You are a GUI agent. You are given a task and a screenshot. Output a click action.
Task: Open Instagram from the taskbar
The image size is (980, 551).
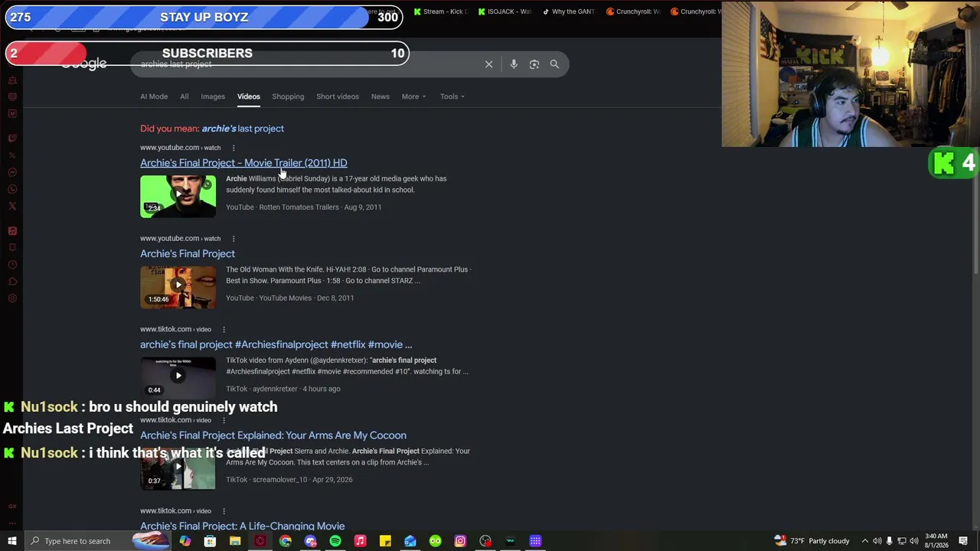click(x=460, y=541)
